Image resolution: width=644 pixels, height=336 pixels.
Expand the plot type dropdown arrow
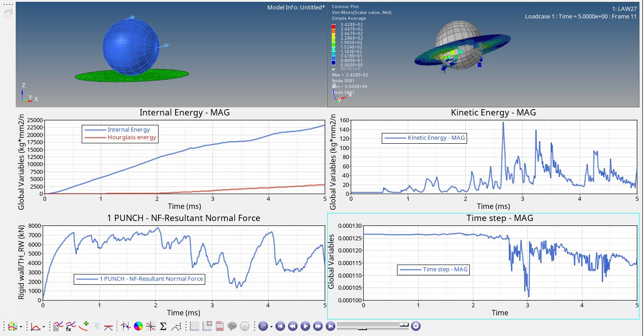click(44, 327)
